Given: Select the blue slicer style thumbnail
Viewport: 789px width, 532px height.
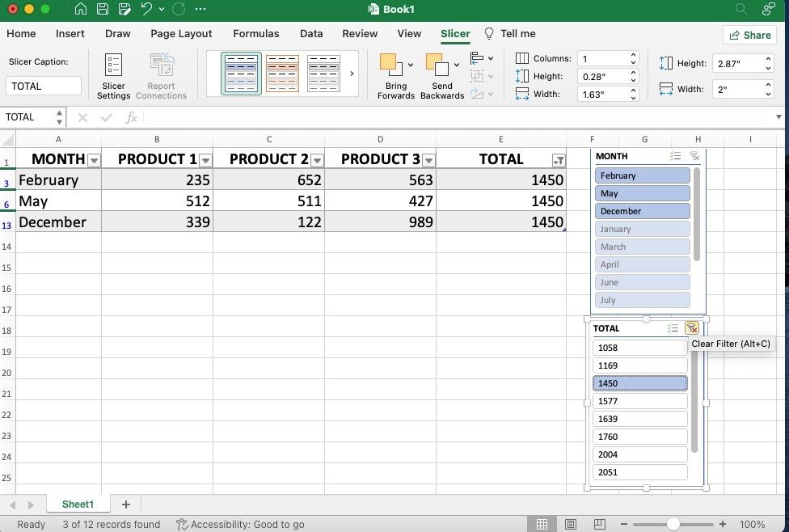Looking at the screenshot, I should tap(241, 74).
